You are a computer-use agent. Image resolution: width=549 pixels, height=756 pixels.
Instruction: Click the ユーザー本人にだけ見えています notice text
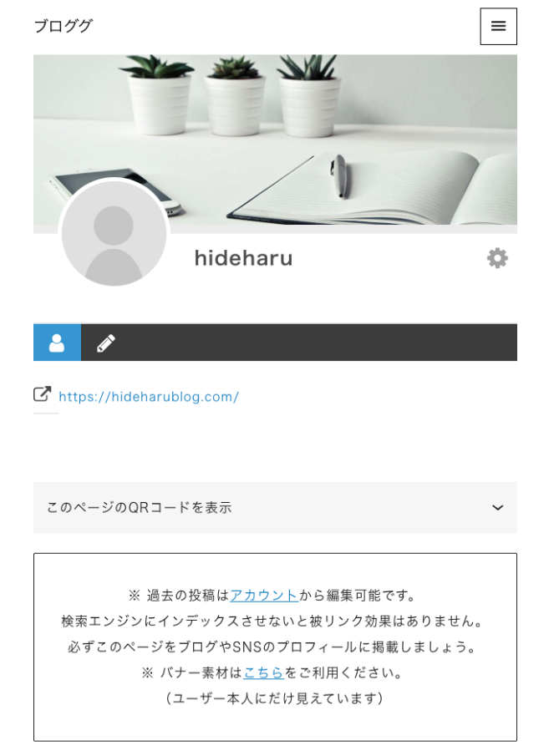274,698
